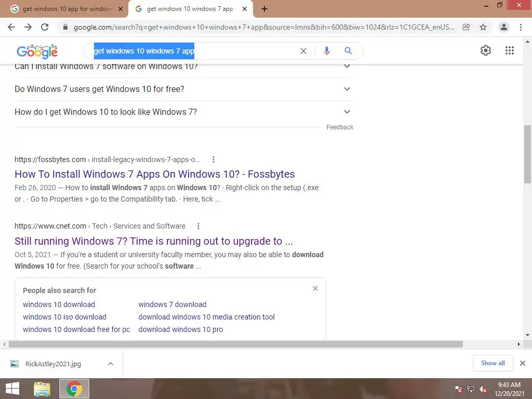
Task: Click the fossbytes.com URL breadcrumb
Action: point(108,159)
